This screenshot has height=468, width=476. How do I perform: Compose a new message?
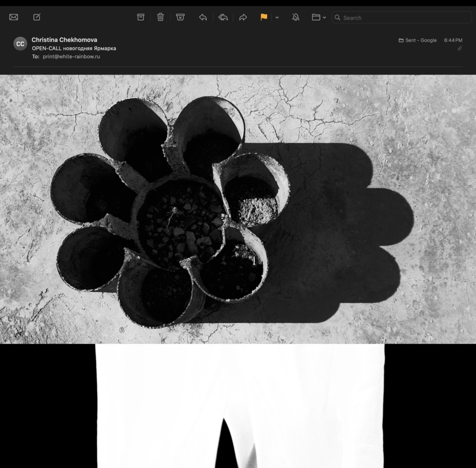(37, 17)
